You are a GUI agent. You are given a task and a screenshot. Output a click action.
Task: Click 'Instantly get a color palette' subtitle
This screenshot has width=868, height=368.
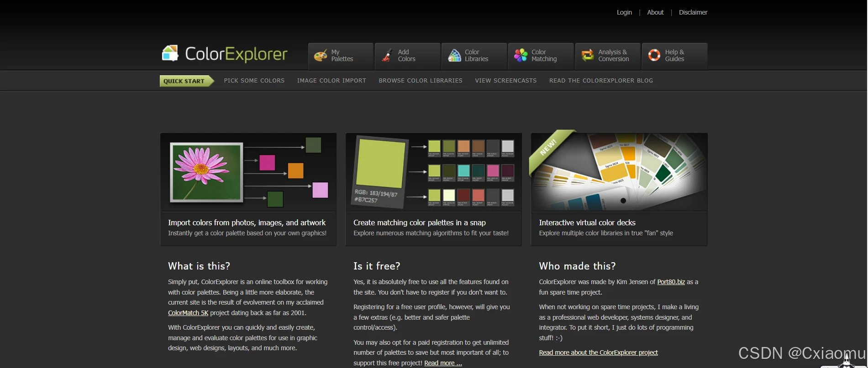pos(247,233)
